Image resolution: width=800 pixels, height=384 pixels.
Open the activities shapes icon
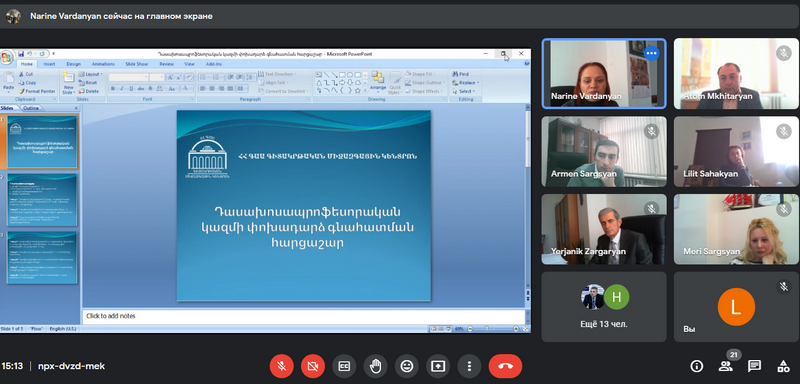[783, 366]
